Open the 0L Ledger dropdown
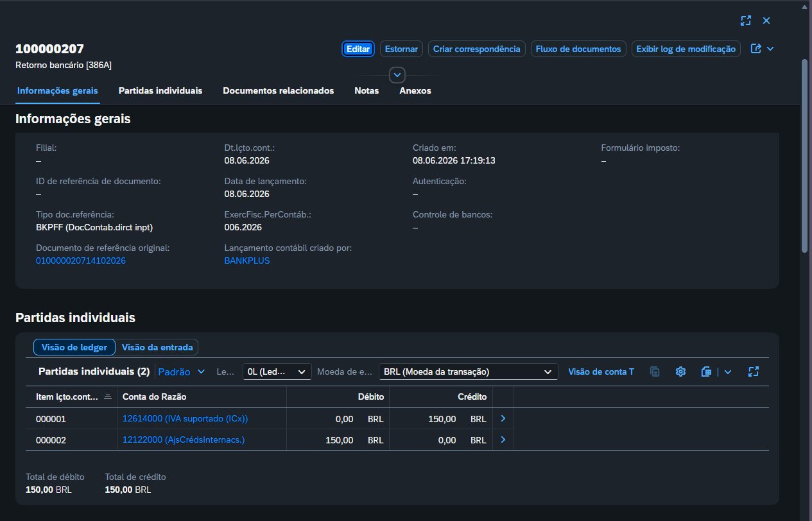812x521 pixels. [277, 372]
